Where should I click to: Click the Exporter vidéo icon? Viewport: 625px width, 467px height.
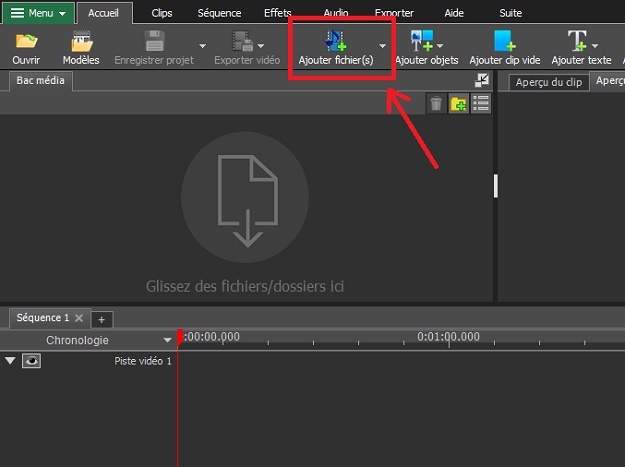click(243, 41)
